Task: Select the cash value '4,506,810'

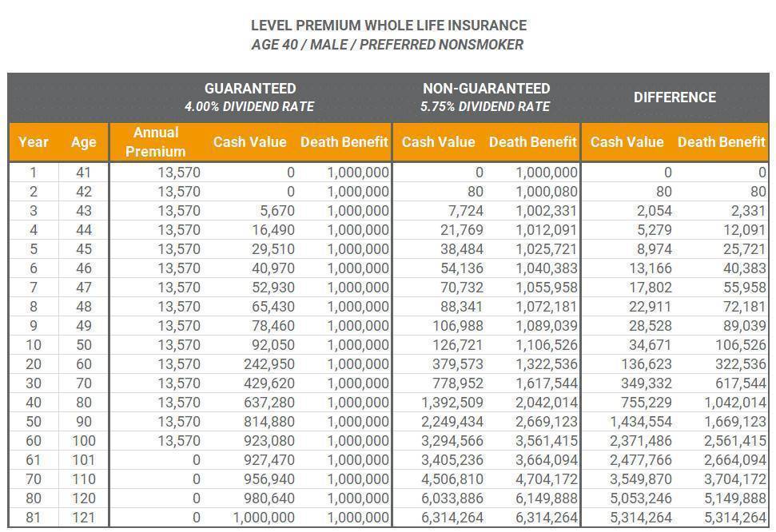Action: point(452,479)
